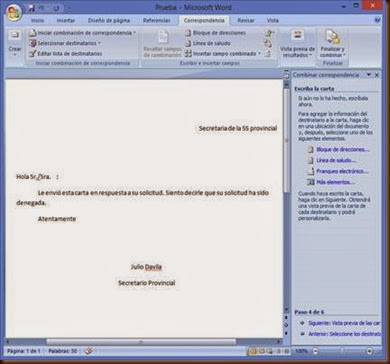Click the round Office button
Image resolution: width=390 pixels, height=364 pixels.
(14, 12)
